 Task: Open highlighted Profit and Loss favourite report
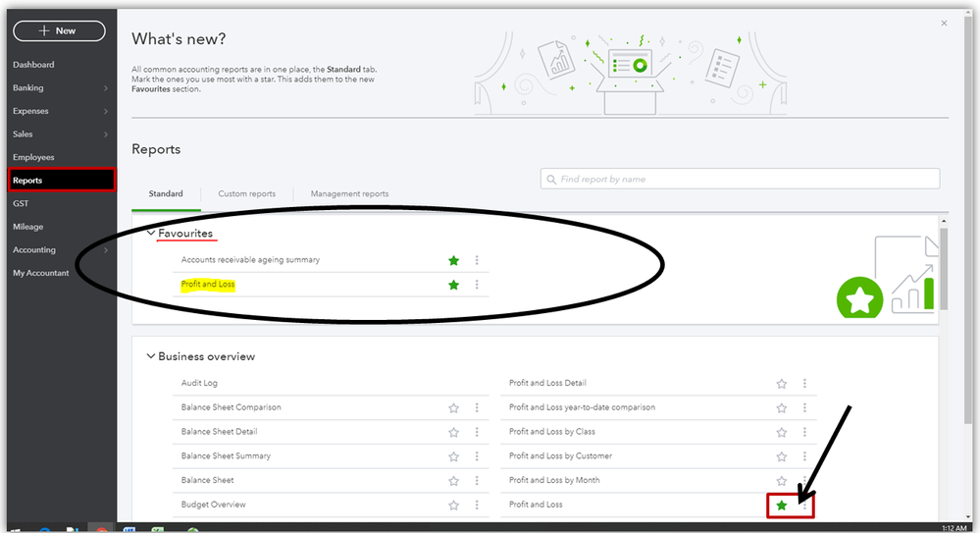pos(208,284)
